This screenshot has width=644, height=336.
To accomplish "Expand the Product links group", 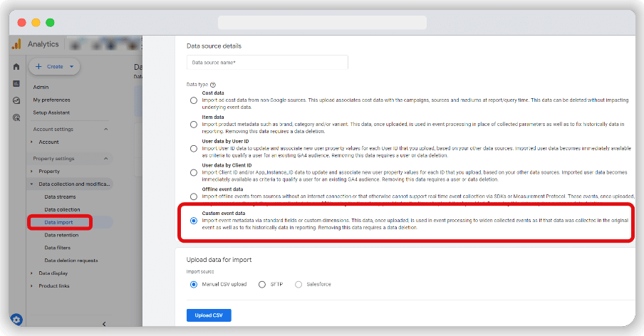I will [x=31, y=286].
